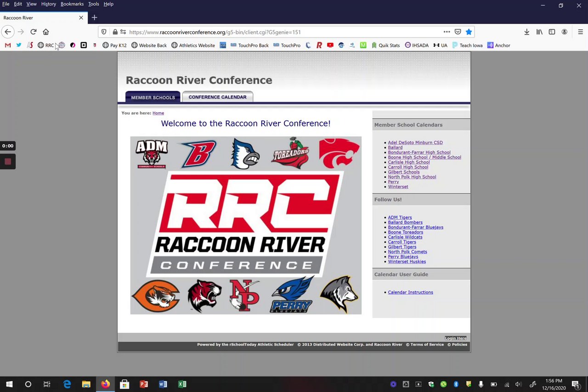Open a new browser tab

pyautogui.click(x=94, y=17)
